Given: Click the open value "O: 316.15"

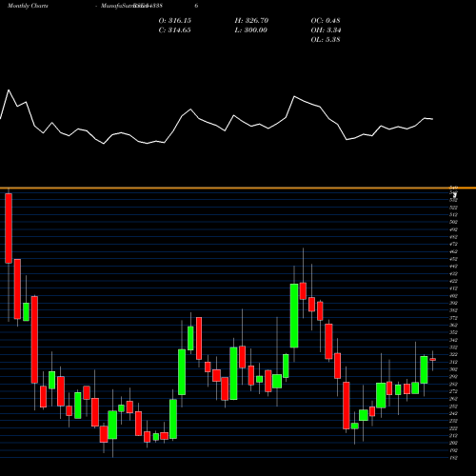Looking at the screenshot, I should coord(175,21).
